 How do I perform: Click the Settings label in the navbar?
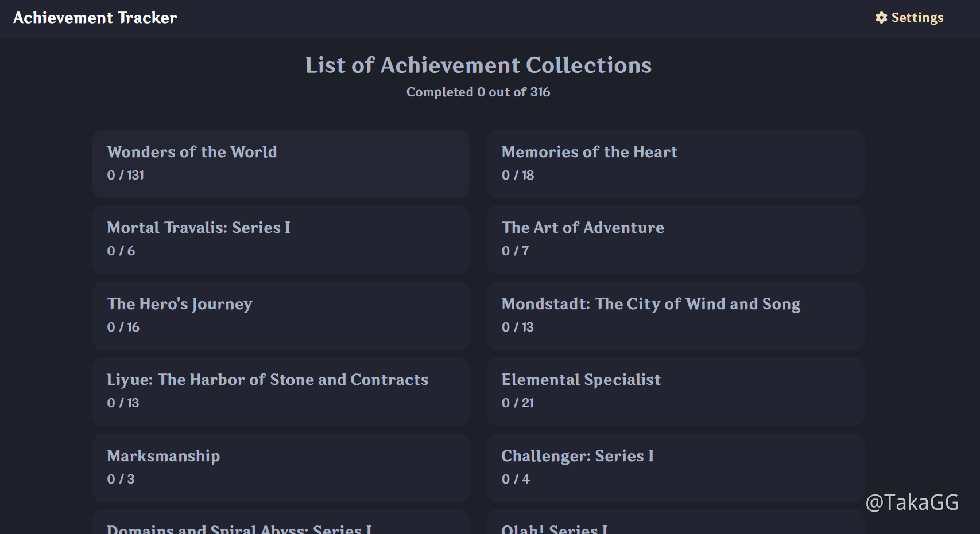917,17
